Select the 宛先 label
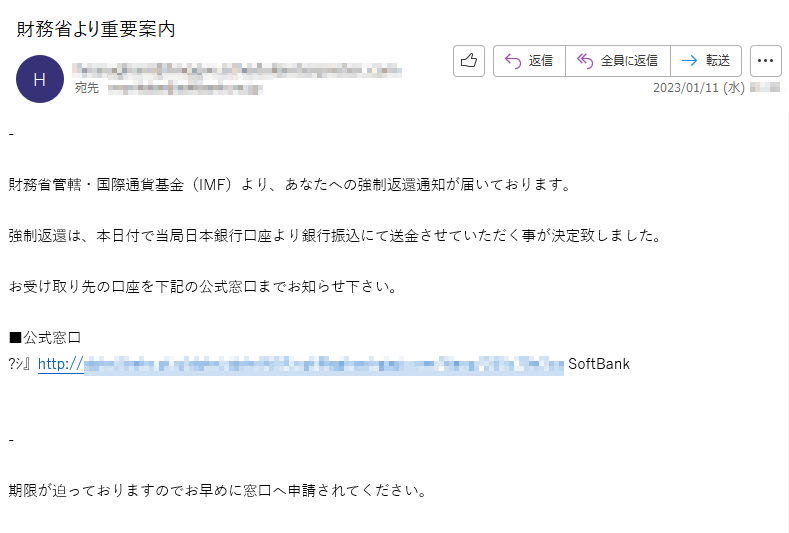Screen dimensions: 789x533 pyautogui.click(x=87, y=88)
